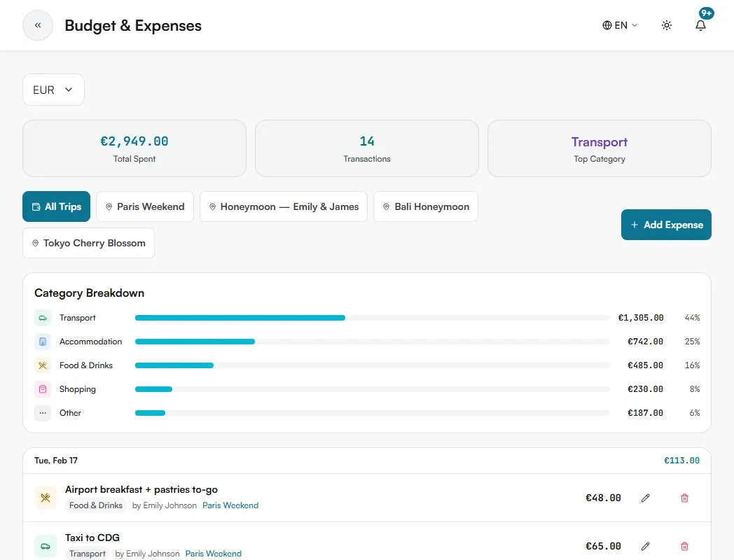Viewport: 734px width, 560px height.
Task: Edit the Airport breakfast expense
Action: 645,498
